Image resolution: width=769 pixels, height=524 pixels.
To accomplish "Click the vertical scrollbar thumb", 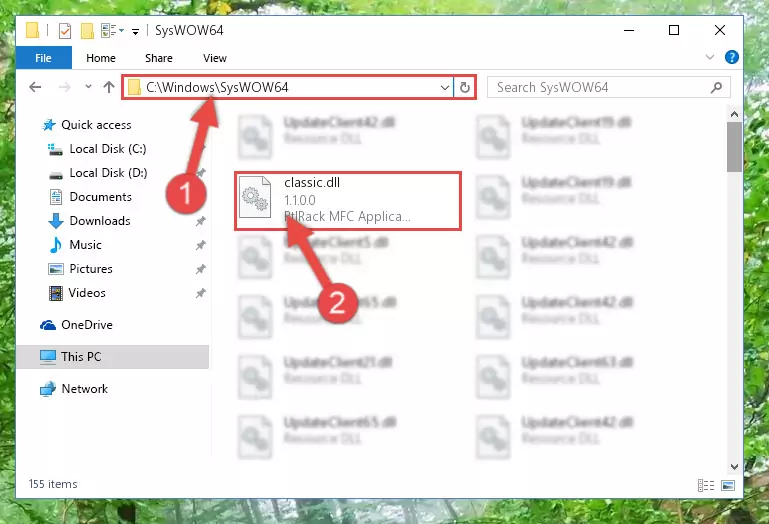I will point(734,147).
